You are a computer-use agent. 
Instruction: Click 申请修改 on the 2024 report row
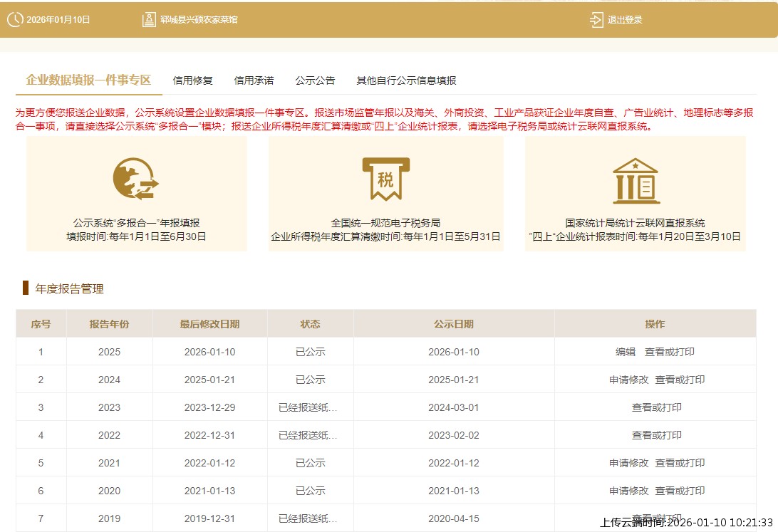pos(627,380)
